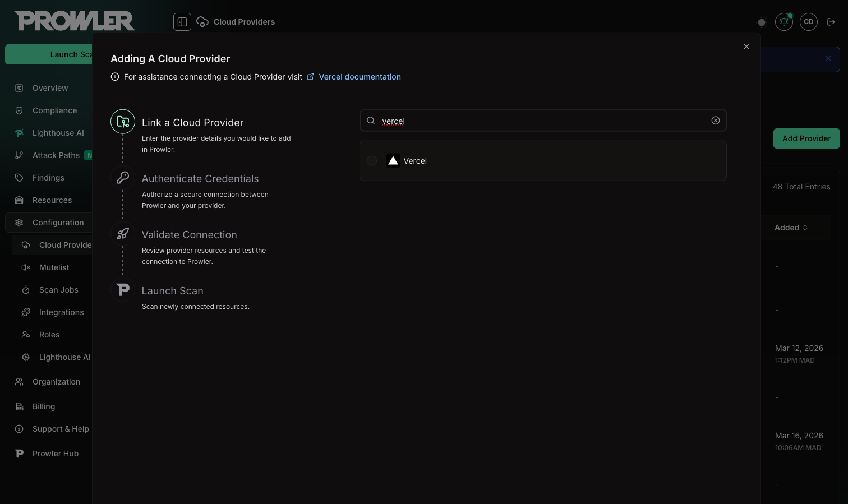Collapse the Configuration sidebar section
The image size is (848, 504).
coord(49,223)
